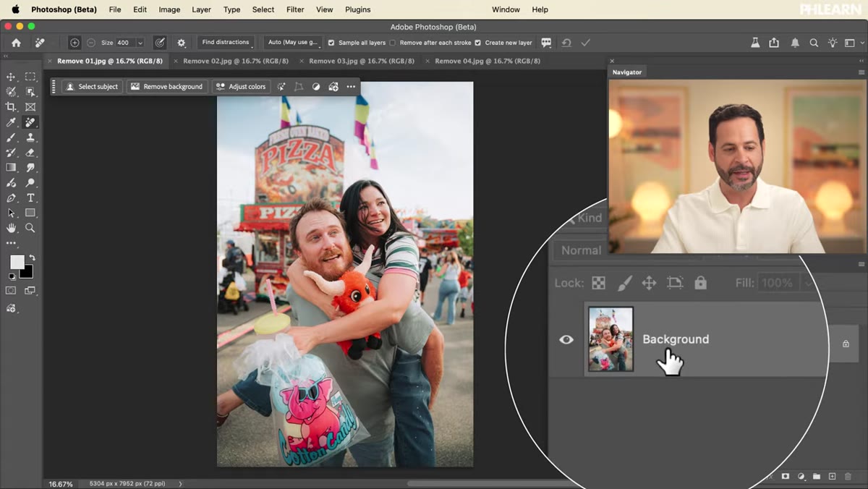Select the Frame tool
Viewport: 868px width, 489px height.
(30, 107)
